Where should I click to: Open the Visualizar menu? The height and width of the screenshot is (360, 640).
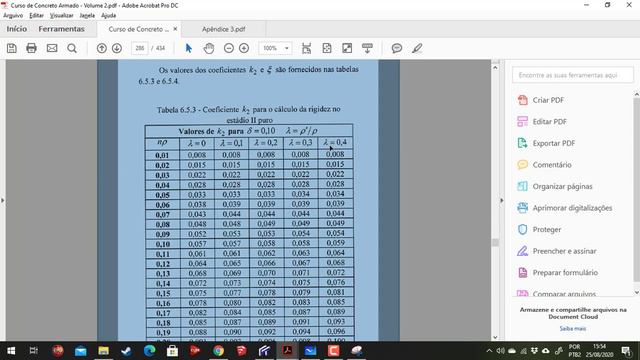coord(61,16)
